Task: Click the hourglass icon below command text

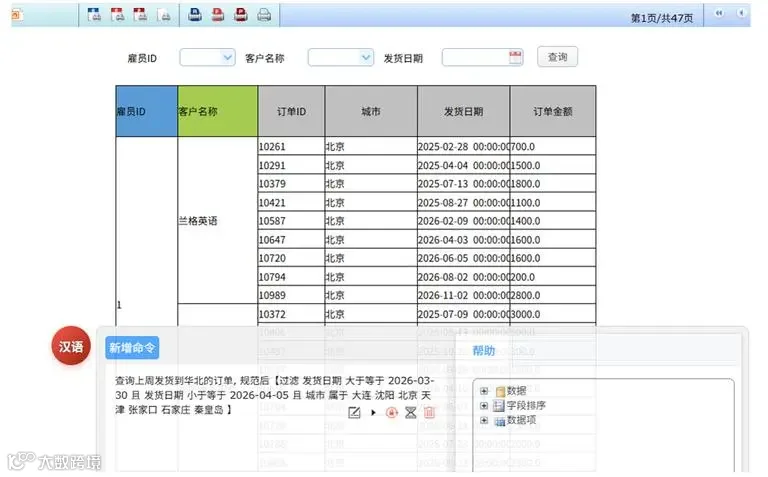Action: pyautogui.click(x=410, y=413)
